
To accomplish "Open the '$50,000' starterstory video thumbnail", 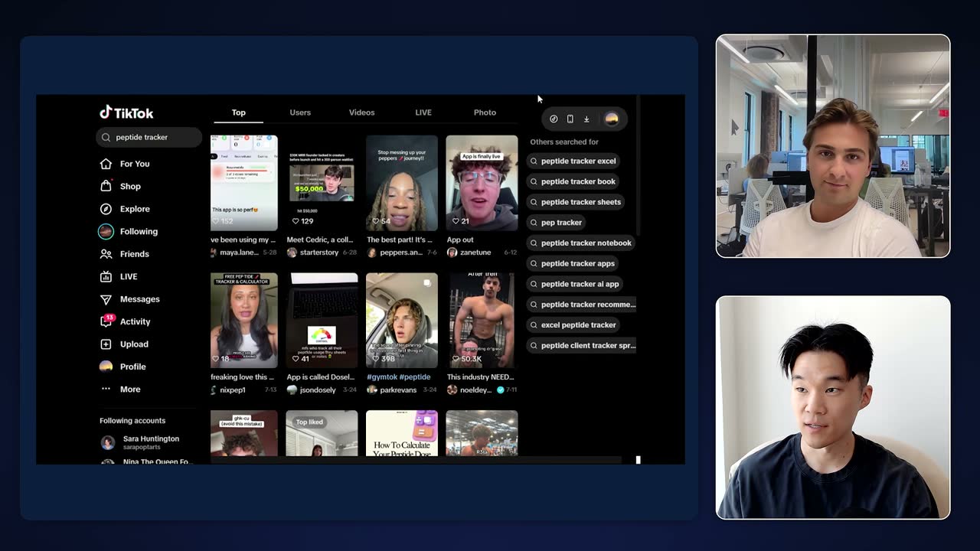I will pos(322,183).
